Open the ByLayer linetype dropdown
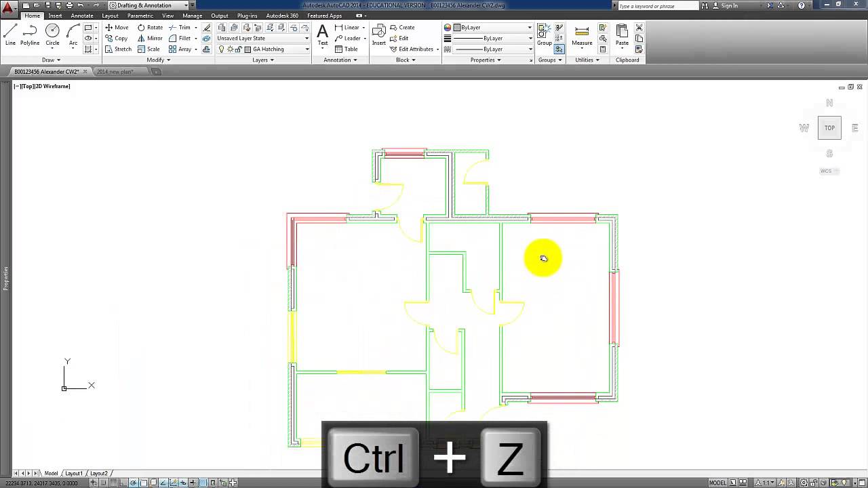The height and width of the screenshot is (488, 868). (x=492, y=49)
